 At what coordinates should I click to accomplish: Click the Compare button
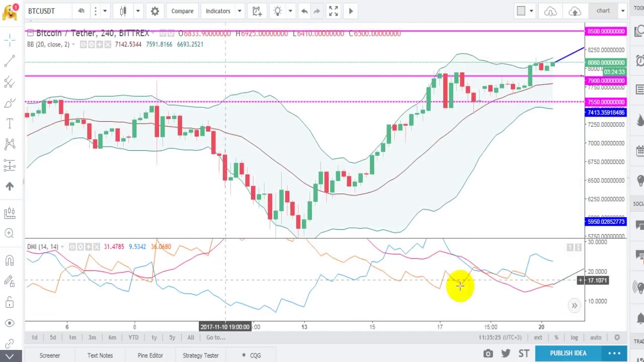coord(182,11)
